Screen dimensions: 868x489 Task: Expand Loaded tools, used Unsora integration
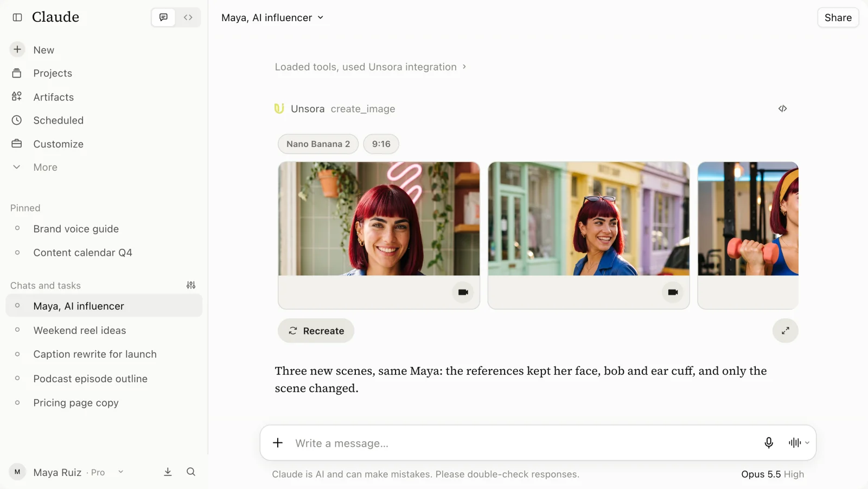(371, 67)
